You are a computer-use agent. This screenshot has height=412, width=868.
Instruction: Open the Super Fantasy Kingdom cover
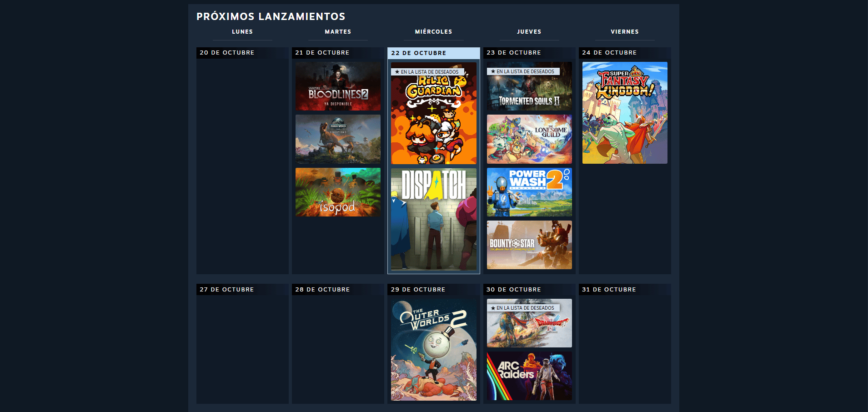pos(625,113)
